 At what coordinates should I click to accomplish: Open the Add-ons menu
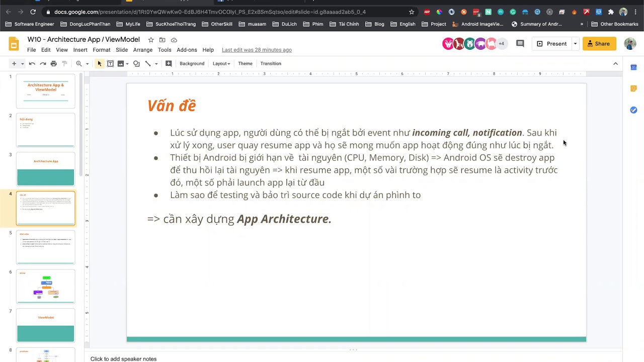point(187,50)
